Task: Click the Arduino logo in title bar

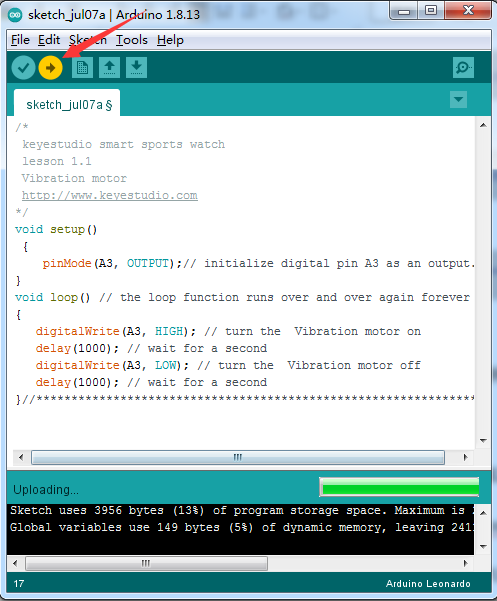Action: click(15, 15)
